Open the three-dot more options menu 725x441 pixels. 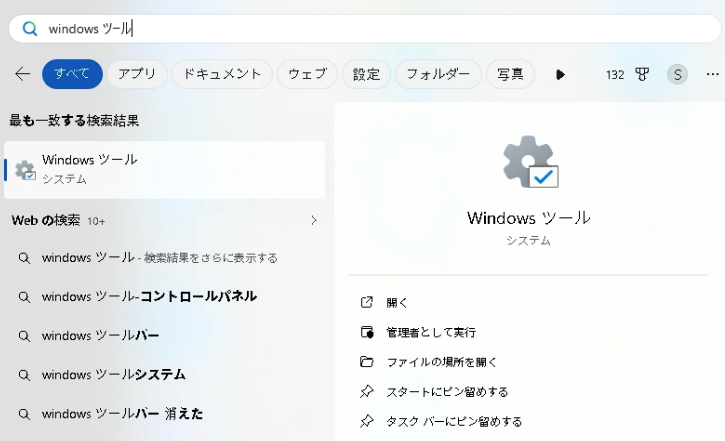[712, 74]
